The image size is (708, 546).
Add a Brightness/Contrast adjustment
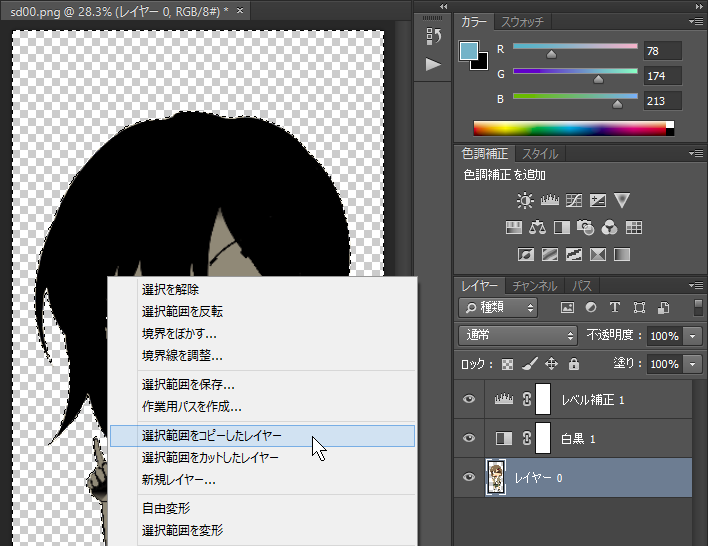525,201
